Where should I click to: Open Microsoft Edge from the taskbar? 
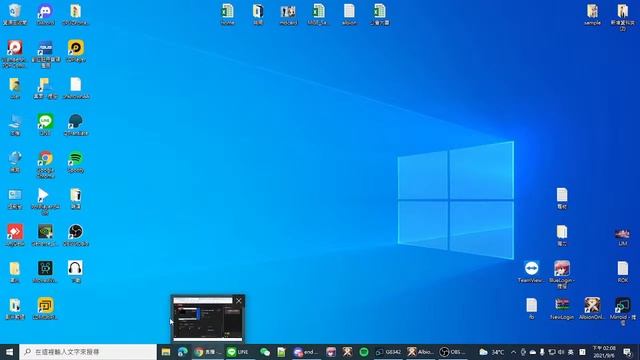182,352
